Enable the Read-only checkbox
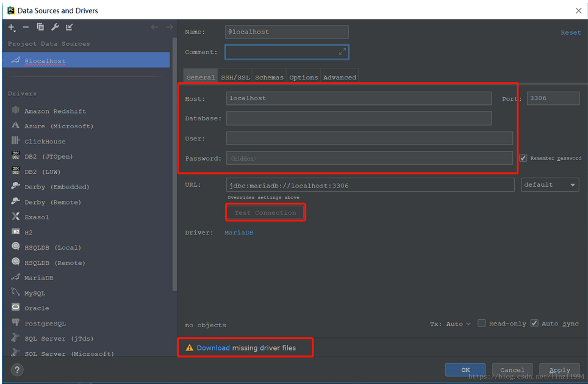 click(x=481, y=323)
